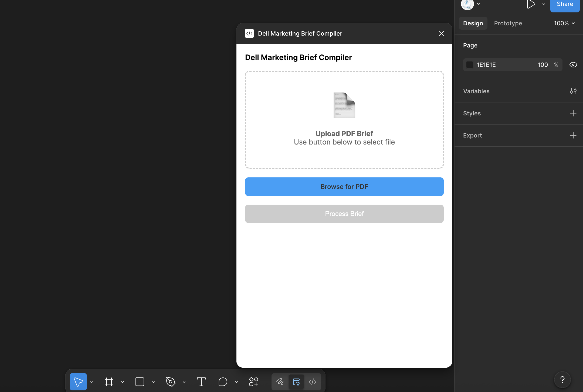583x392 pixels.
Task: Click the Present play icon
Action: 531,4
